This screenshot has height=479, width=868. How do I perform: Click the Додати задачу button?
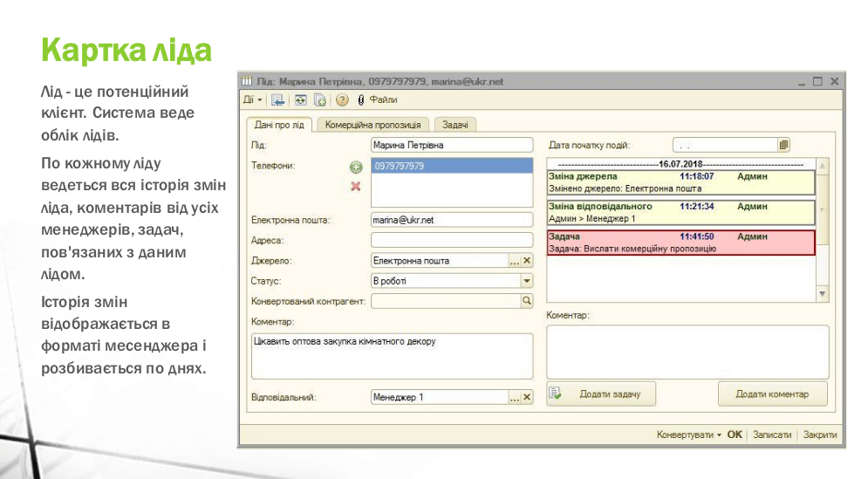click(x=602, y=394)
